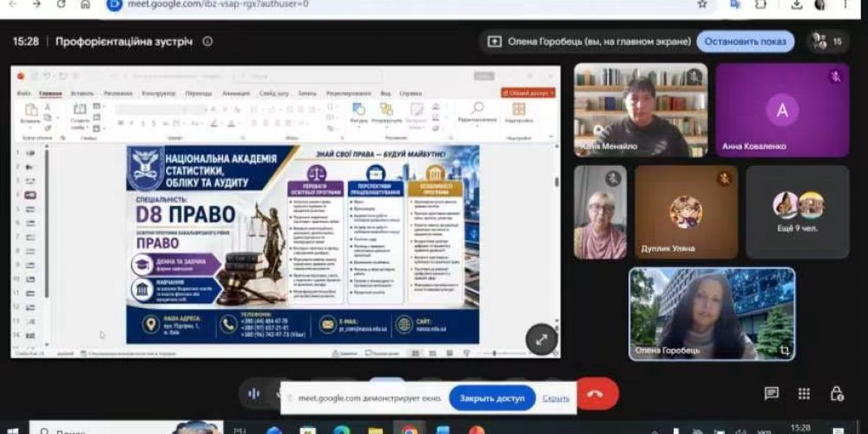Open the Упорядочить arrange dropdown
Viewport: 868px width, 434px height.
[x=386, y=112]
